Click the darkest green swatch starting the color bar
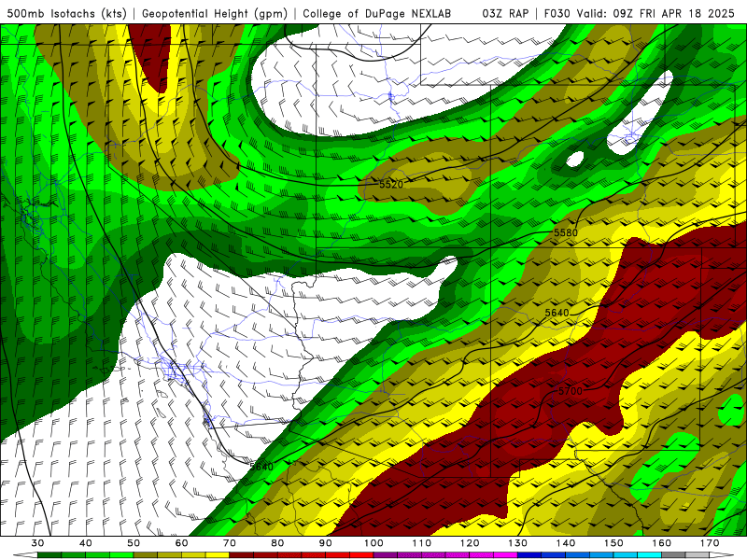 pos(49,555)
